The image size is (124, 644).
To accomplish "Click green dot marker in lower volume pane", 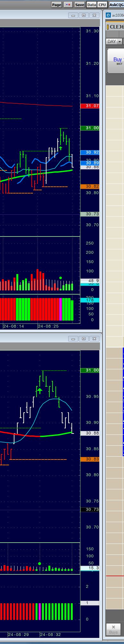I will (40, 563).
